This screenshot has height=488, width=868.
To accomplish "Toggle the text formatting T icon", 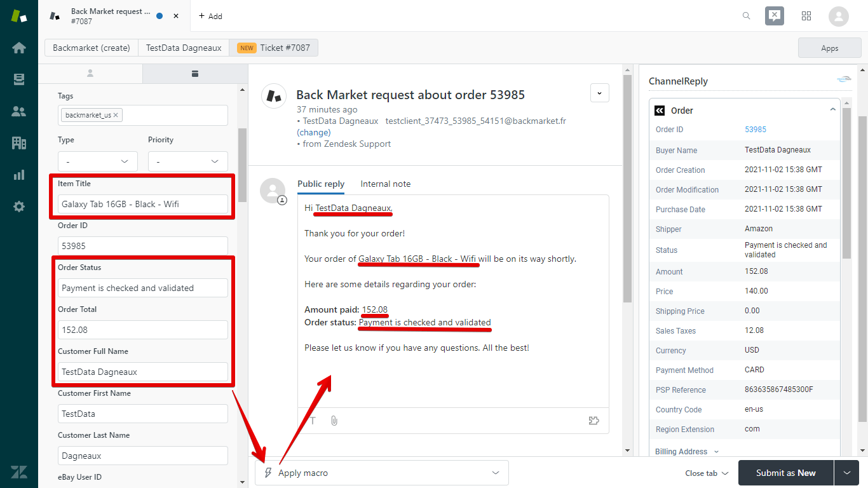I will [312, 420].
